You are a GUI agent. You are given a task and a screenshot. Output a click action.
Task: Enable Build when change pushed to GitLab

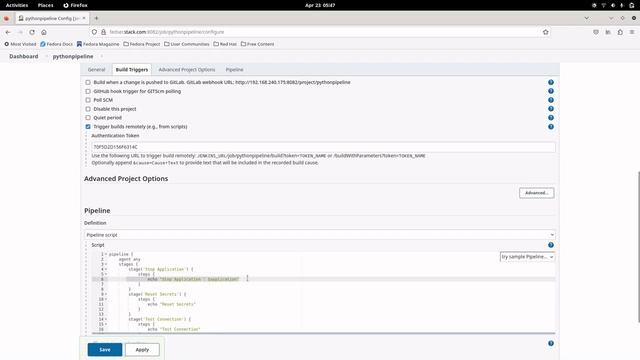pos(88,82)
